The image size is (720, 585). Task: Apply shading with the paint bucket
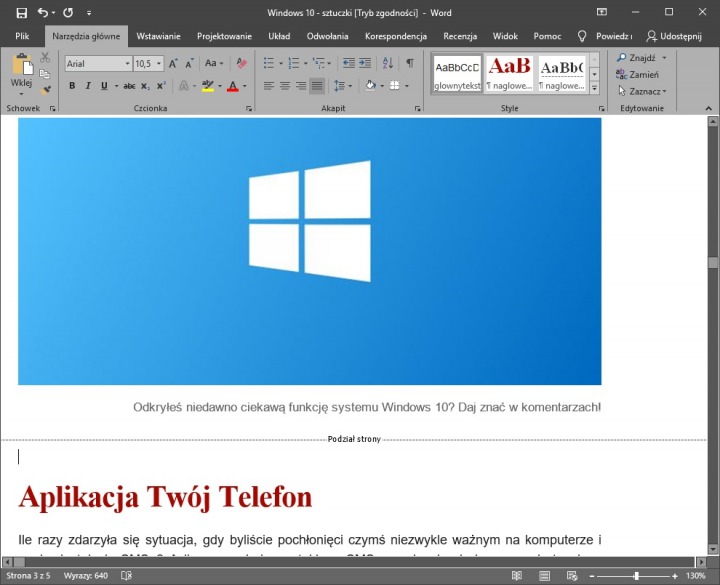(x=371, y=86)
